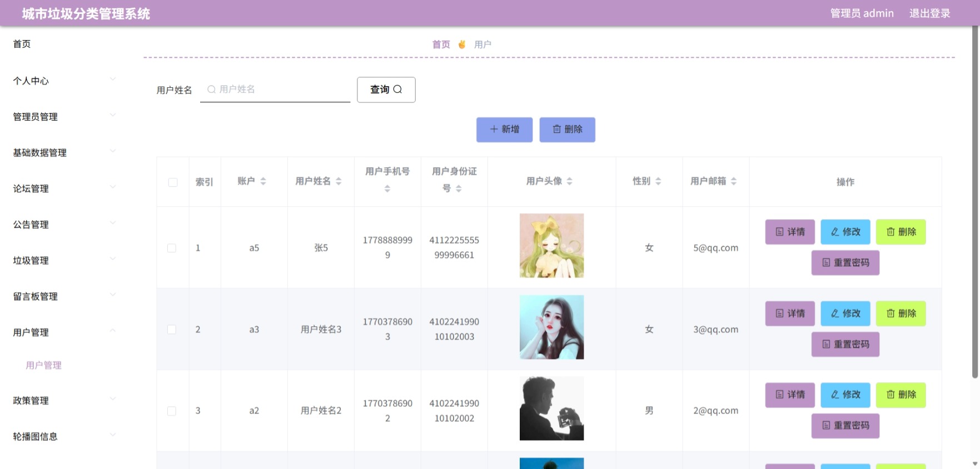Click the sort arrows next to 用户头像

click(x=569, y=181)
